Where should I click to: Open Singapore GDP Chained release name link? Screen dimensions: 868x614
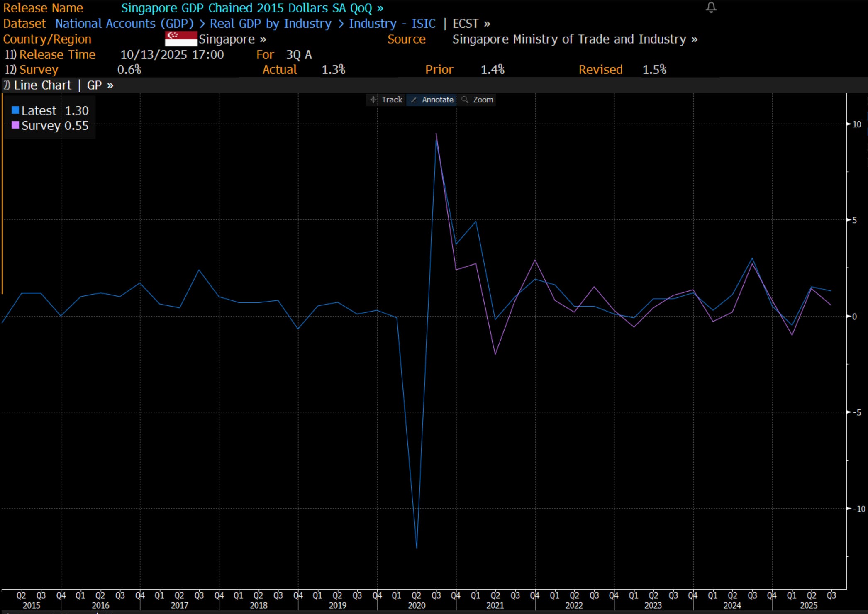tap(251, 8)
